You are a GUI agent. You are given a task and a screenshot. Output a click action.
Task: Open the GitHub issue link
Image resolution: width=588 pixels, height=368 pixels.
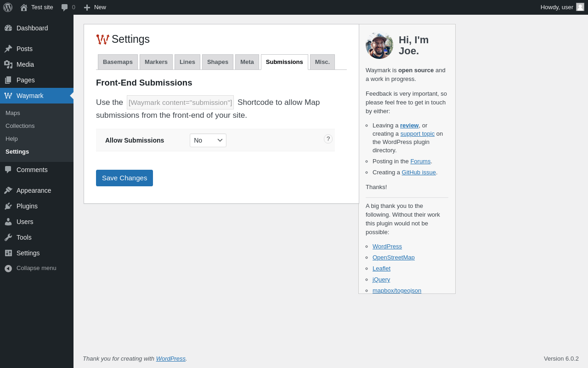coord(419,172)
